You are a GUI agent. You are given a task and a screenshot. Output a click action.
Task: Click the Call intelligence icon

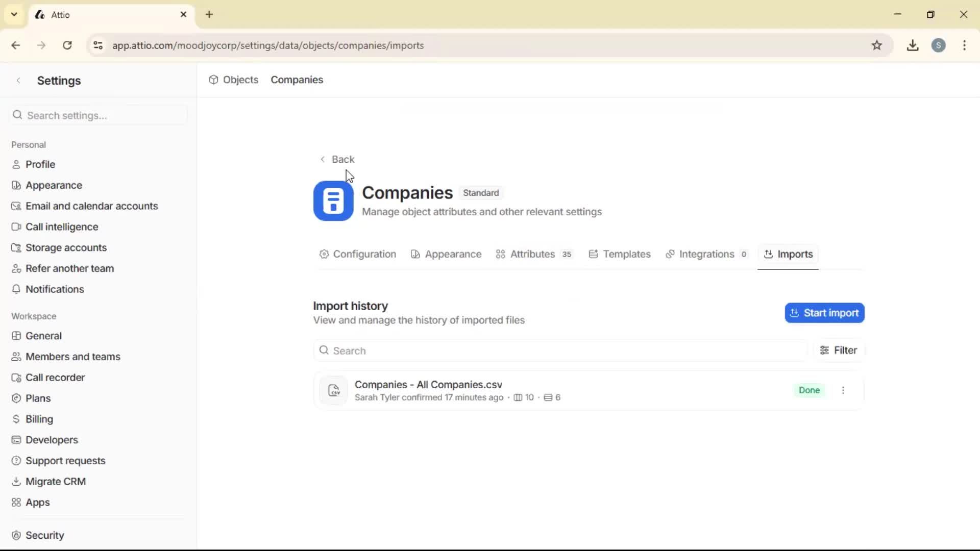point(16,227)
